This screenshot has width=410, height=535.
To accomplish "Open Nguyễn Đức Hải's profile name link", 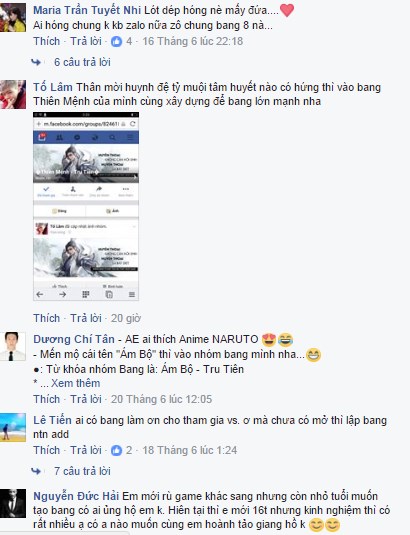I will (x=76, y=496).
